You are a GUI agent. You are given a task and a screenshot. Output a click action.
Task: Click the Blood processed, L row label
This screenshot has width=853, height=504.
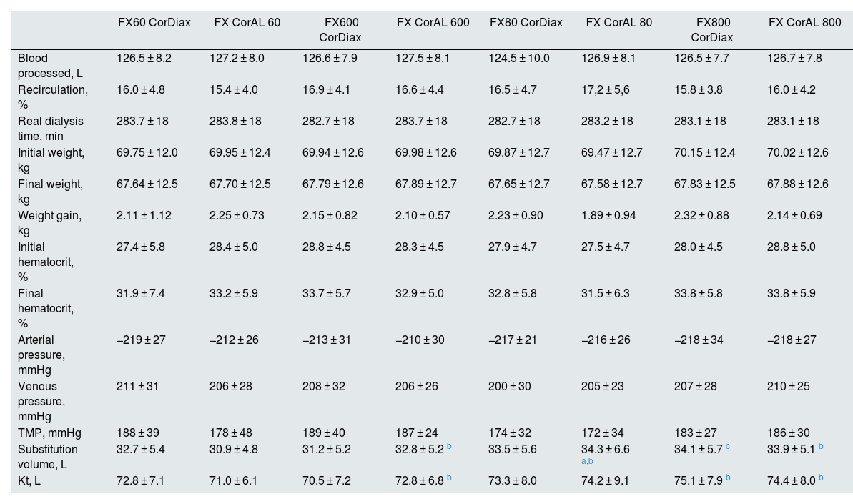pos(46,65)
